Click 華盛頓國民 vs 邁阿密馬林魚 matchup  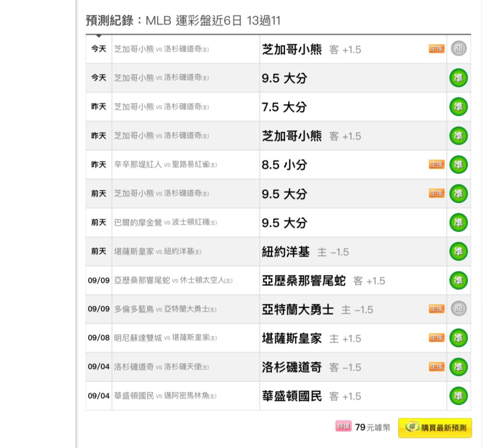[x=165, y=396]
